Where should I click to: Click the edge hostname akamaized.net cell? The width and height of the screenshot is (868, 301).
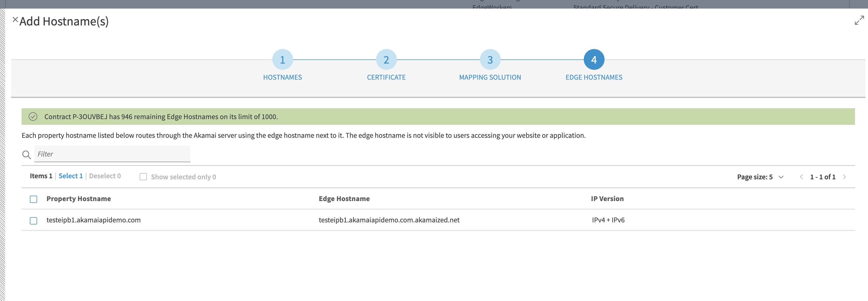(x=389, y=220)
